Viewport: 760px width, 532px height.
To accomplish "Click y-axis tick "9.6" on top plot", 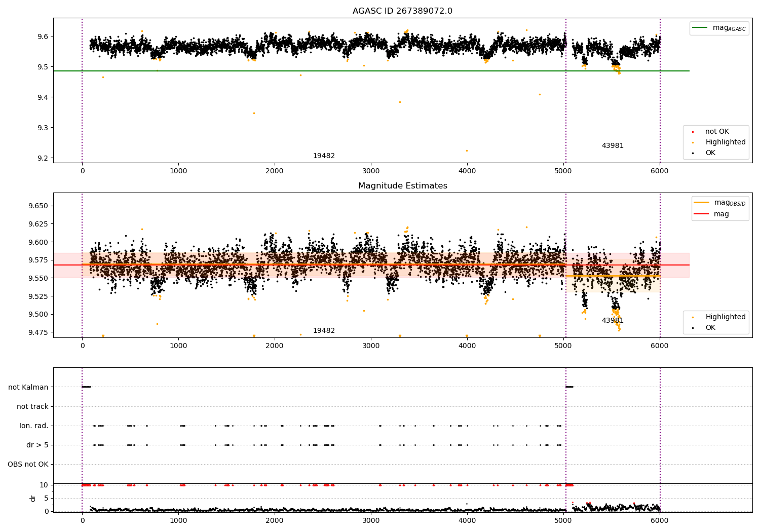I will pyautogui.click(x=43, y=36).
